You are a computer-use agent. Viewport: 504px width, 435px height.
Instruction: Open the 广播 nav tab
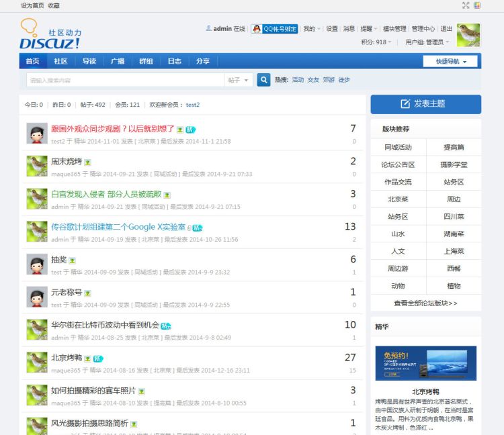coord(118,61)
